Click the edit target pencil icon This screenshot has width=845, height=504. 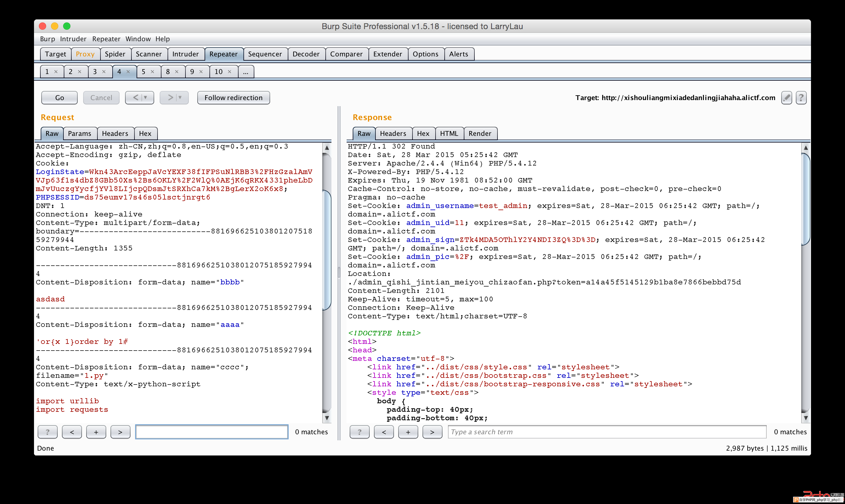[786, 98]
